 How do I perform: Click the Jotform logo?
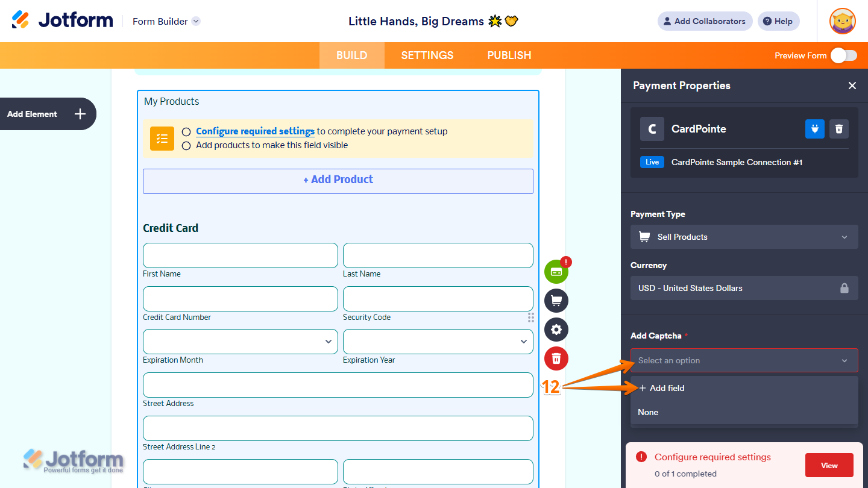tap(62, 20)
